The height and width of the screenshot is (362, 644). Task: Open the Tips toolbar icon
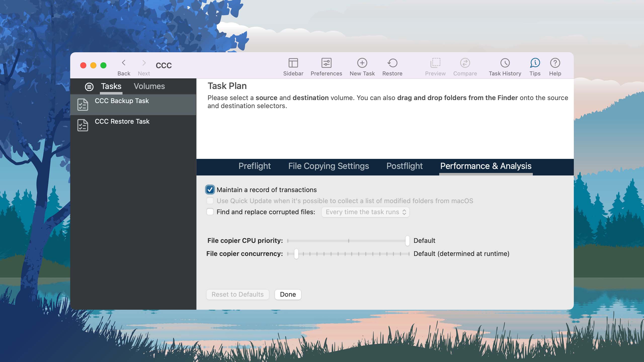click(x=535, y=63)
